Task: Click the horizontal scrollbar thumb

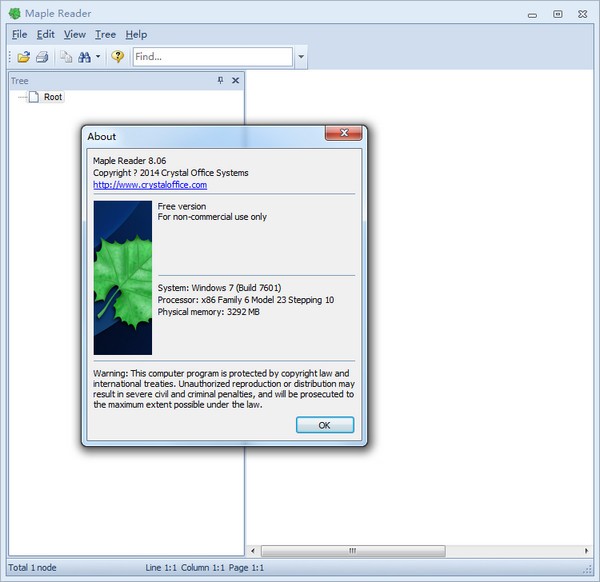Action: tap(353, 551)
